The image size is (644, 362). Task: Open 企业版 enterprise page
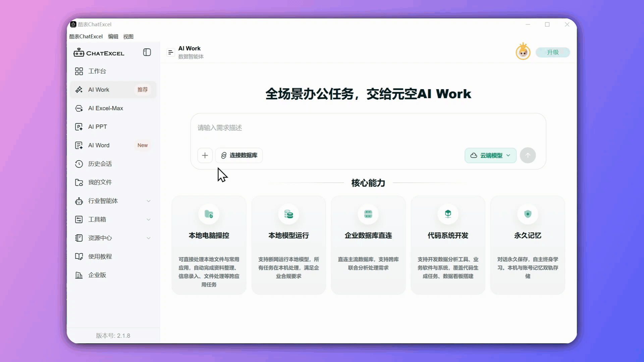pyautogui.click(x=113, y=275)
